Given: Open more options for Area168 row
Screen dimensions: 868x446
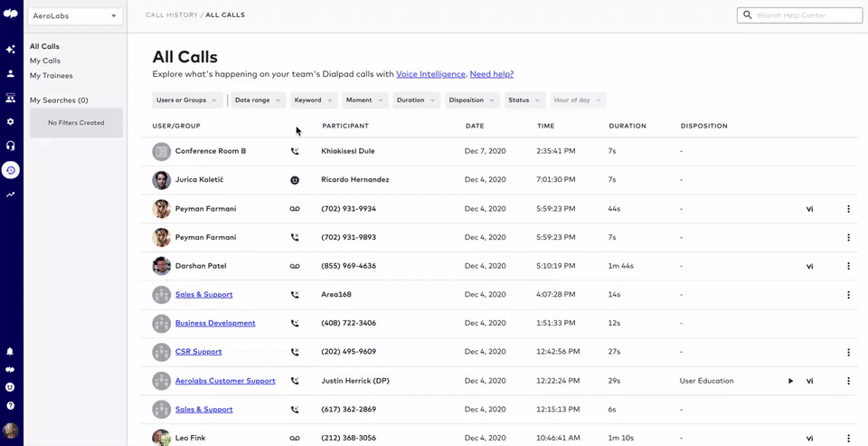Looking at the screenshot, I should click(x=848, y=295).
